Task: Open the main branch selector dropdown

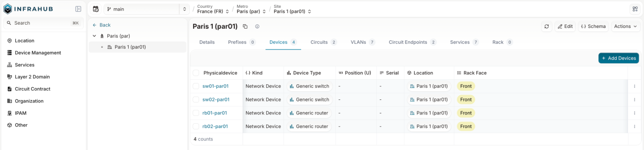Action: pyautogui.click(x=141, y=9)
